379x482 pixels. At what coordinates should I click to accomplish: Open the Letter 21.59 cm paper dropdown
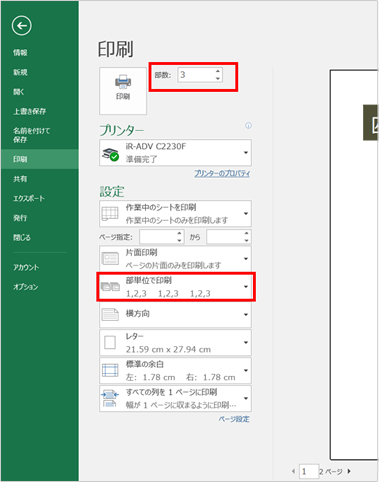pos(175,342)
